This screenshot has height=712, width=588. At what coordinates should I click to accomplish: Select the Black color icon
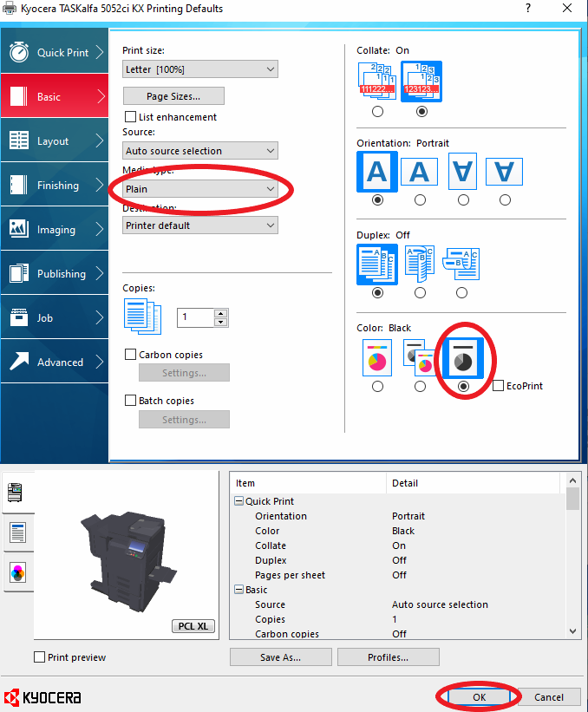(x=463, y=358)
